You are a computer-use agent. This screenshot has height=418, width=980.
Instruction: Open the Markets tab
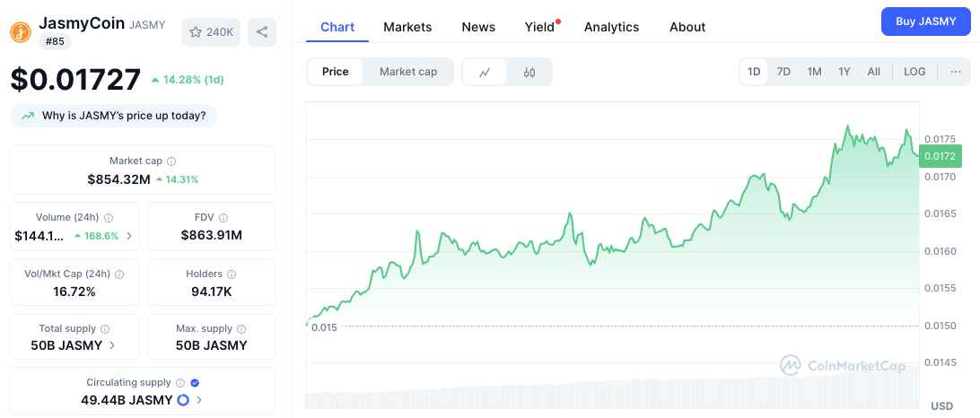[407, 27]
